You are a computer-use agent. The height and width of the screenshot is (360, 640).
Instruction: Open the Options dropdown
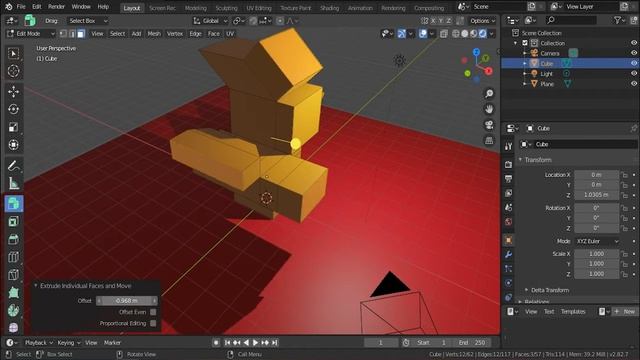click(482, 21)
